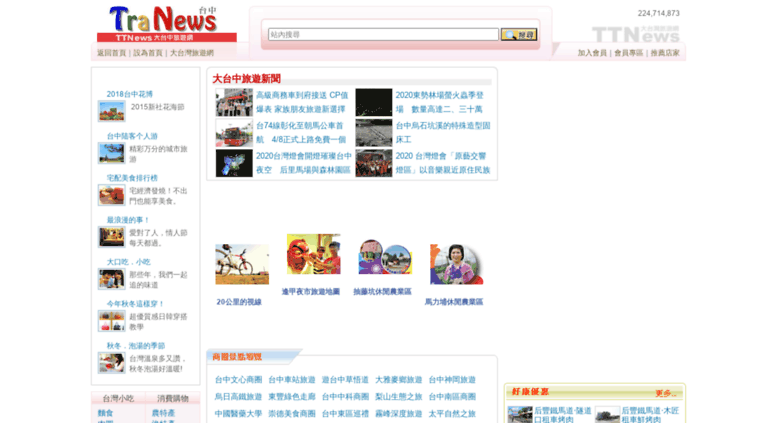Click food thumbnail under 宅配美食排行榜
This screenshot has width=777, height=423.
coord(111,195)
